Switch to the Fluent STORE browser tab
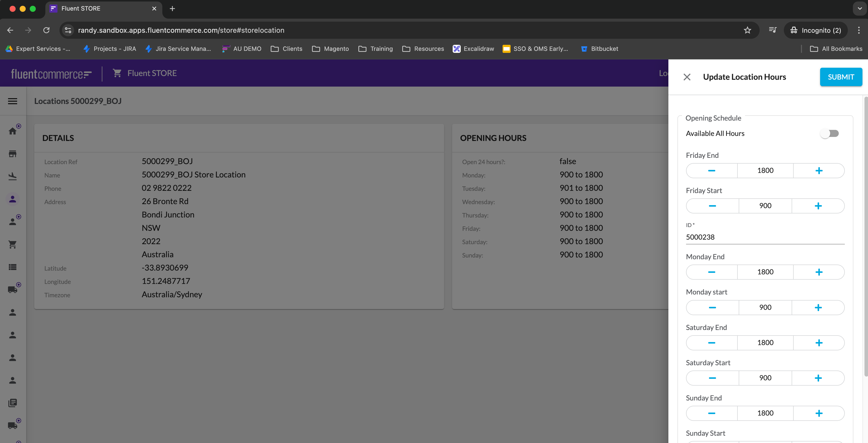Screen dimensions: 868x443 click(101, 8)
